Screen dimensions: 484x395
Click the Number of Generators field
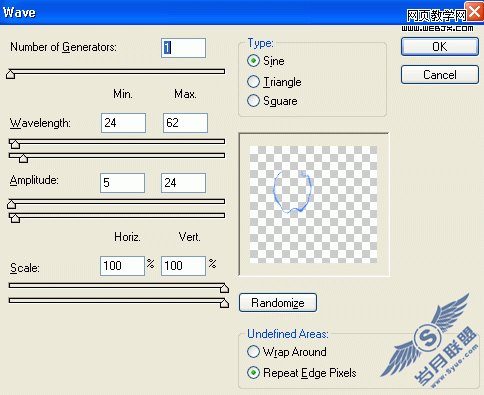coord(183,48)
